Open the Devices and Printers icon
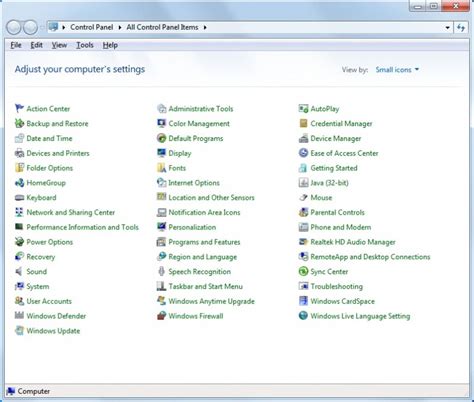 click(19, 153)
